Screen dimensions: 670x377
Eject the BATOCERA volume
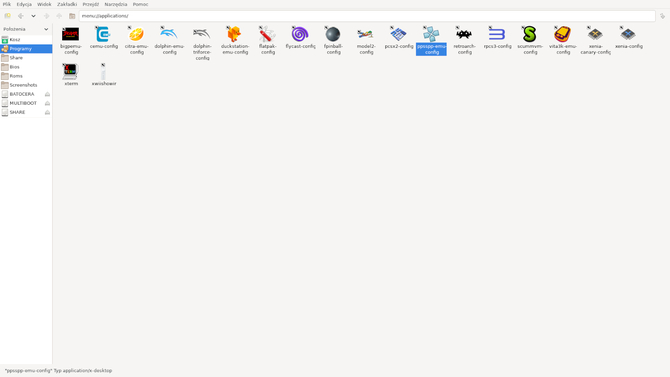[x=47, y=94]
